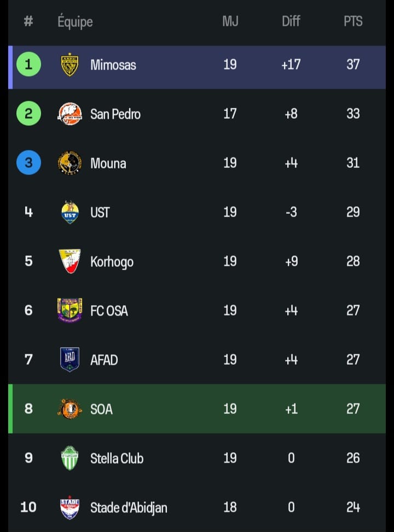
Task: Sort by the PTS column header
Action: [353, 21]
